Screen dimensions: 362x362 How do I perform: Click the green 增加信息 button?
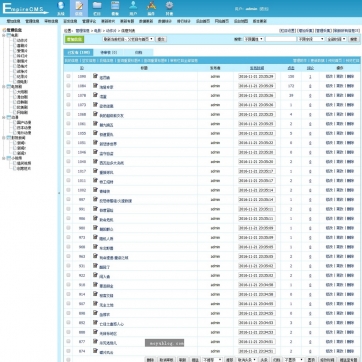(74, 39)
